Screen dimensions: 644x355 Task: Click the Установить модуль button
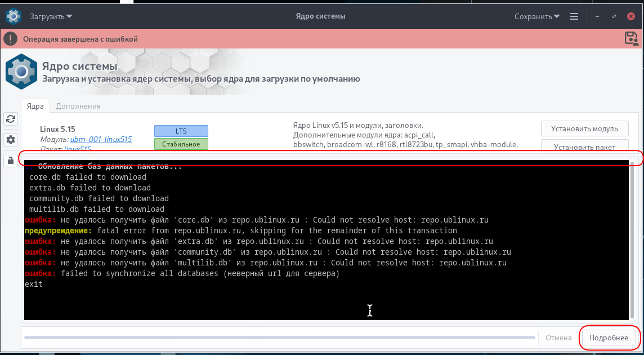(x=584, y=128)
